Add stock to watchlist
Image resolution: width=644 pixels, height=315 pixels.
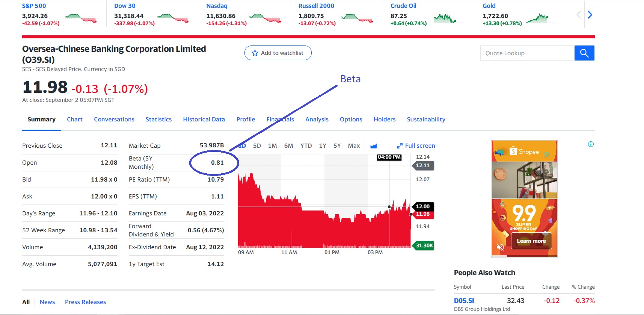pos(278,53)
